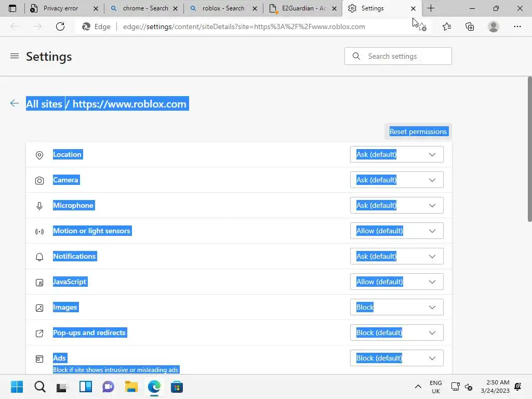
Task: Go back with the All sites arrow
Action: (x=14, y=103)
